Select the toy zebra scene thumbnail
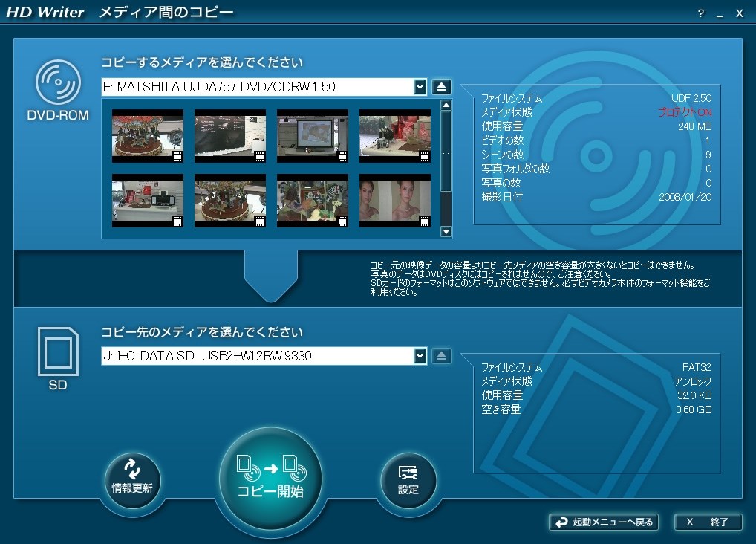Screen dimensions: 756x544 313,201
